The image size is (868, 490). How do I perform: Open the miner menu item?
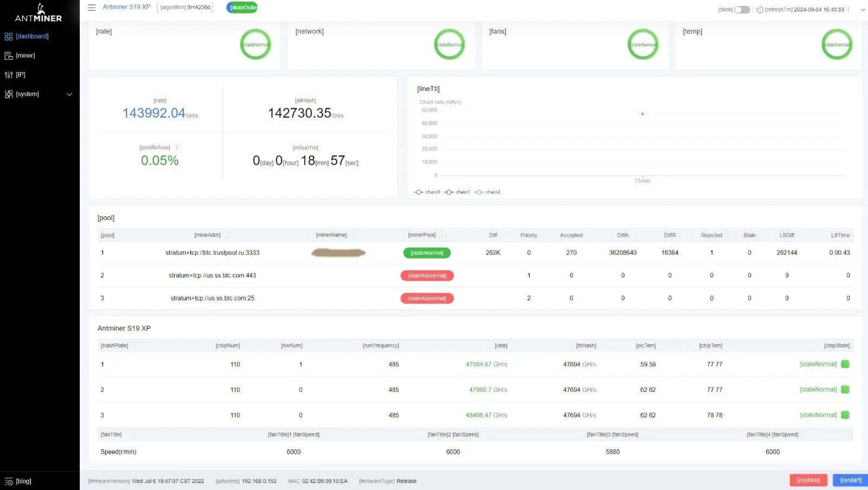[x=25, y=56]
